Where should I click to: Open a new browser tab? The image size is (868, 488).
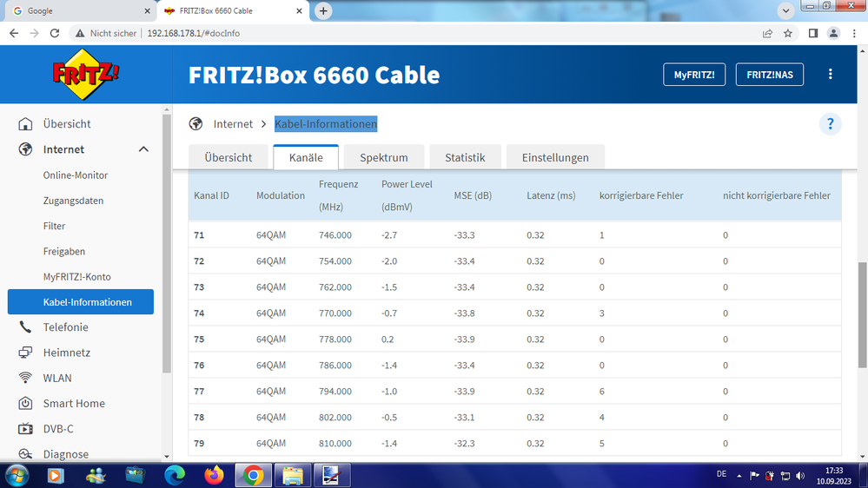tap(323, 11)
